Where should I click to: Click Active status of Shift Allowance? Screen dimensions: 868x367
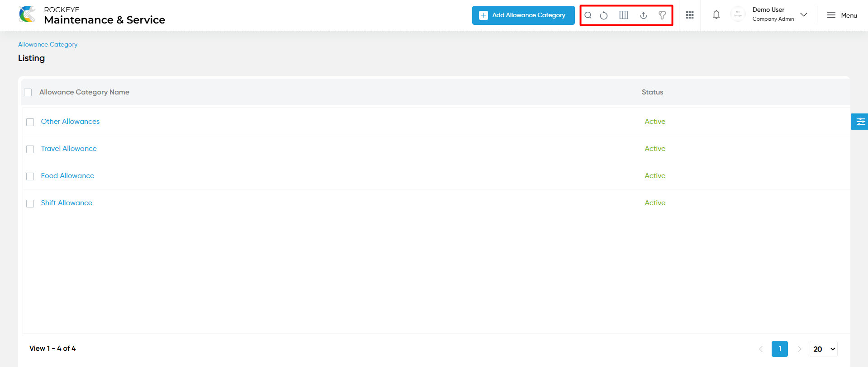(x=655, y=203)
